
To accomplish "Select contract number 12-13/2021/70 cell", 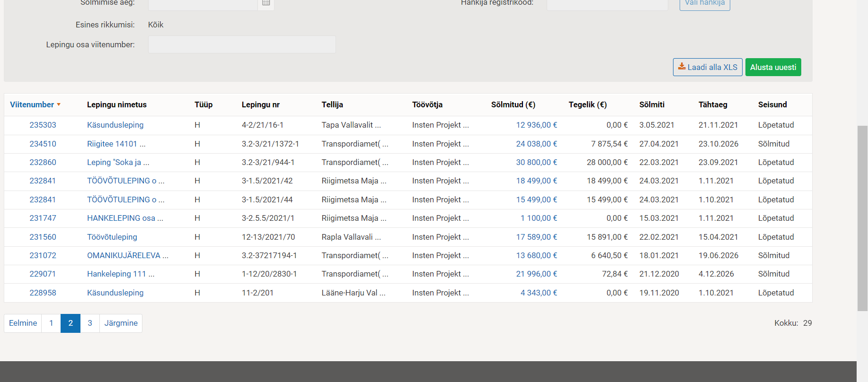I will pyautogui.click(x=268, y=237).
